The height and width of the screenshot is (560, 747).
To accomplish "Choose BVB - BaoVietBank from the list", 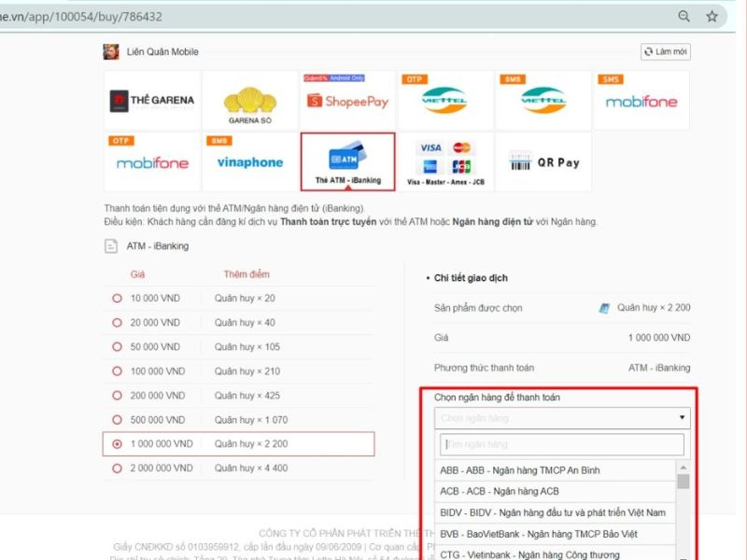I will [x=556, y=534].
